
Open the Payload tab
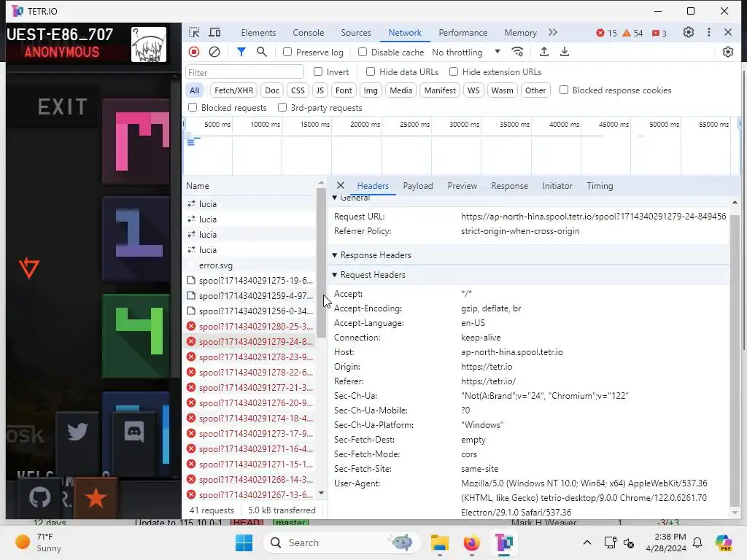click(x=418, y=186)
